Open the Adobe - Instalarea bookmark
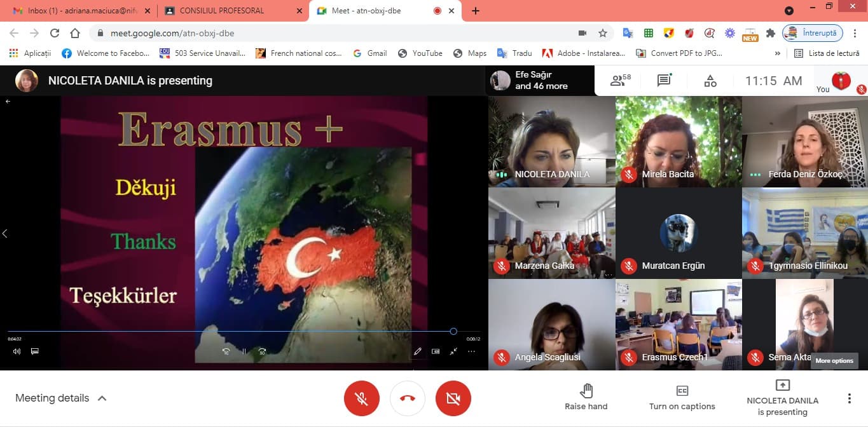 click(x=584, y=53)
